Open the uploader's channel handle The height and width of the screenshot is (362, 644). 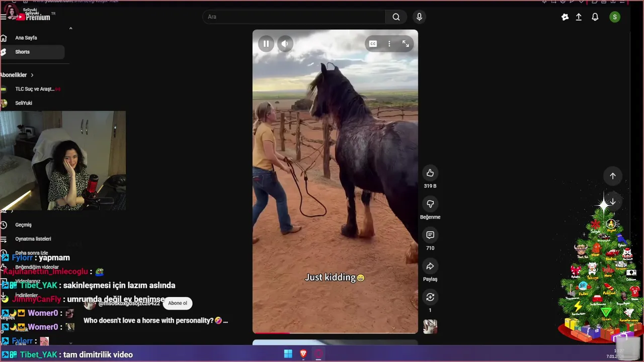tap(129, 303)
